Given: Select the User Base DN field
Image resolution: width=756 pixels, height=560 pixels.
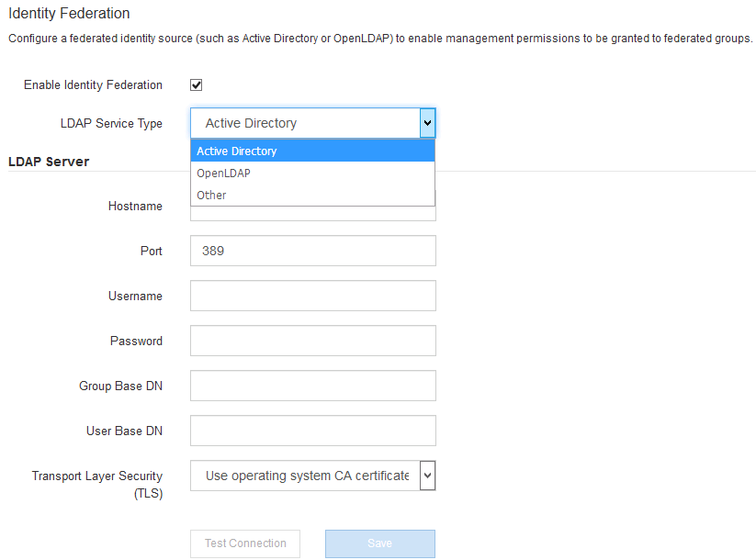Looking at the screenshot, I should (312, 431).
